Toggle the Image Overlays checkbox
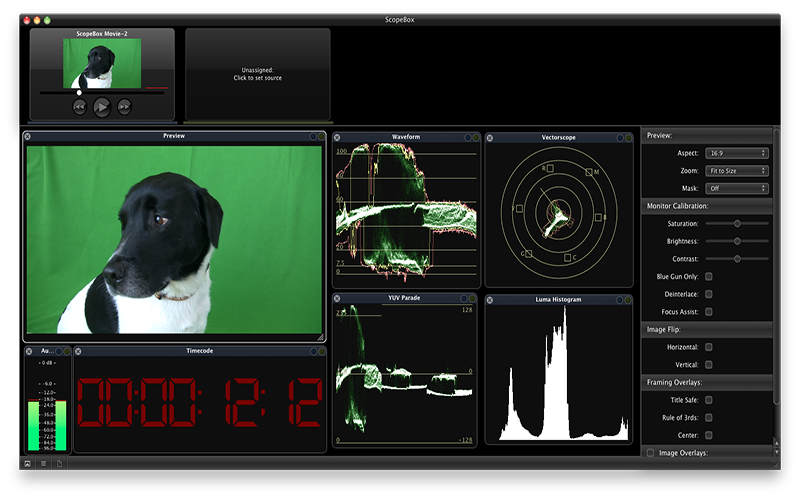Screen dimensions: 800x500 (x=651, y=453)
